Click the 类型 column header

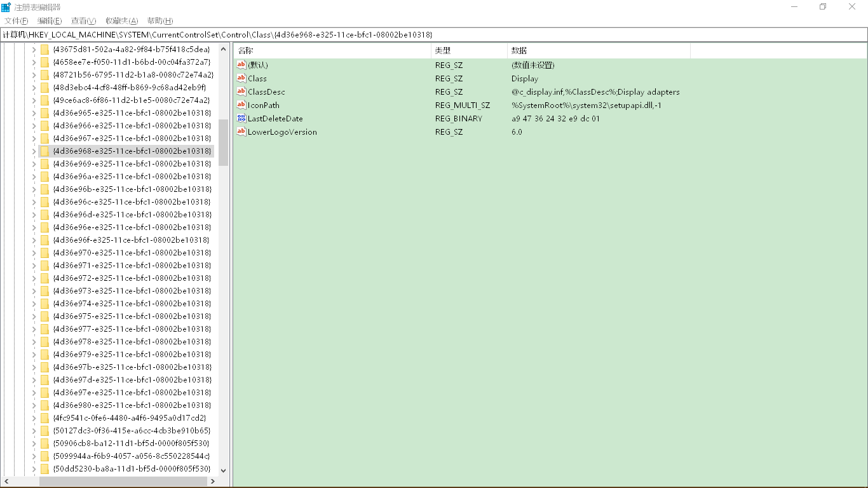coord(469,50)
